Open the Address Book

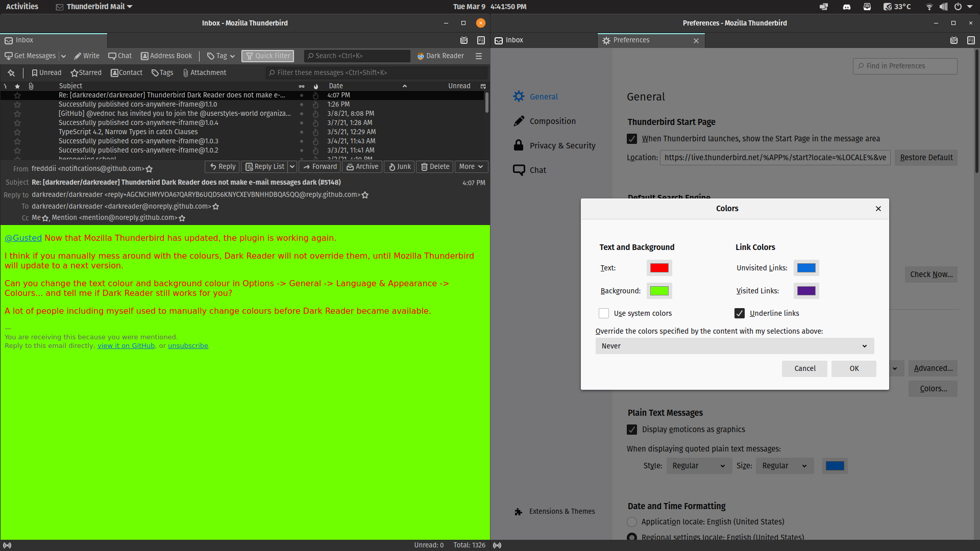click(166, 56)
